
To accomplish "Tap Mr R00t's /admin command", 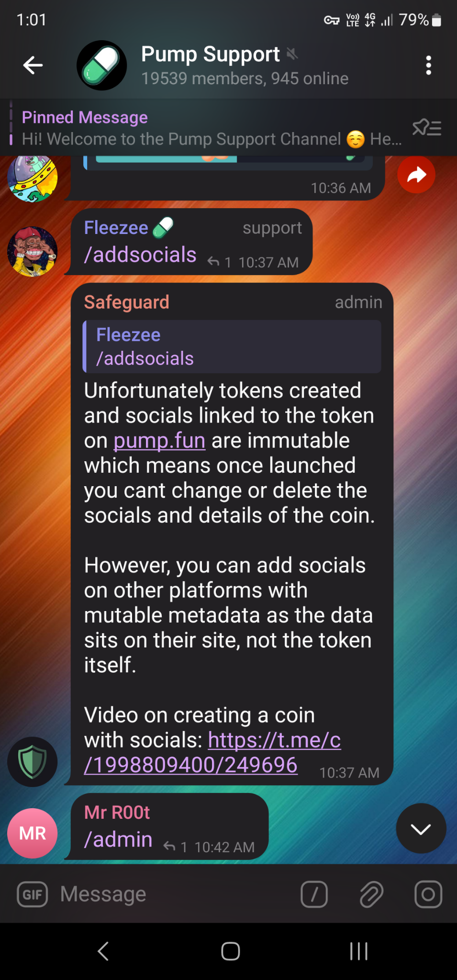I will 118,840.
